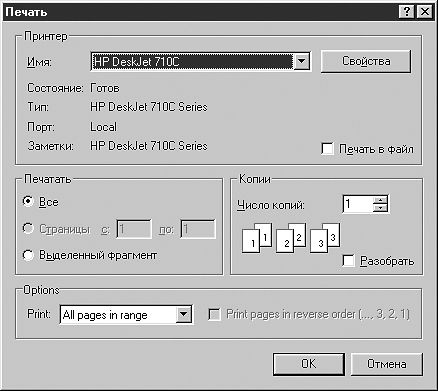Click the Порт label
This screenshot has height=391, width=438.
tap(41, 127)
